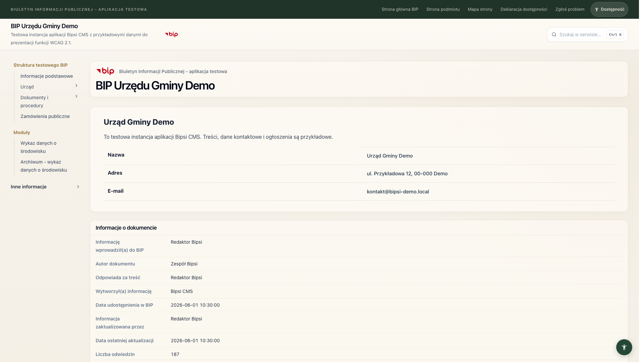Click the Moduły sidebar heading
Image resolution: width=644 pixels, height=362 pixels.
coord(22,132)
